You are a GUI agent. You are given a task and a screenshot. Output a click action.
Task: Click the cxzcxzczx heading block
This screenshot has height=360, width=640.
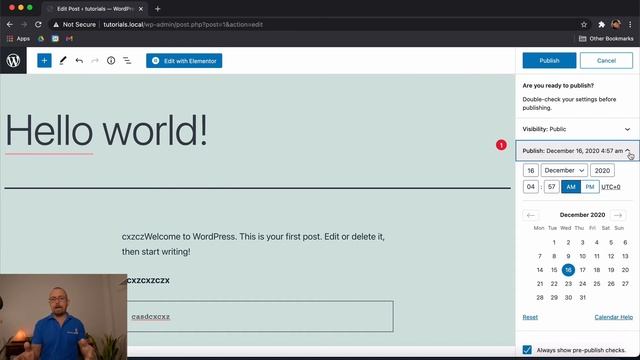148,280
